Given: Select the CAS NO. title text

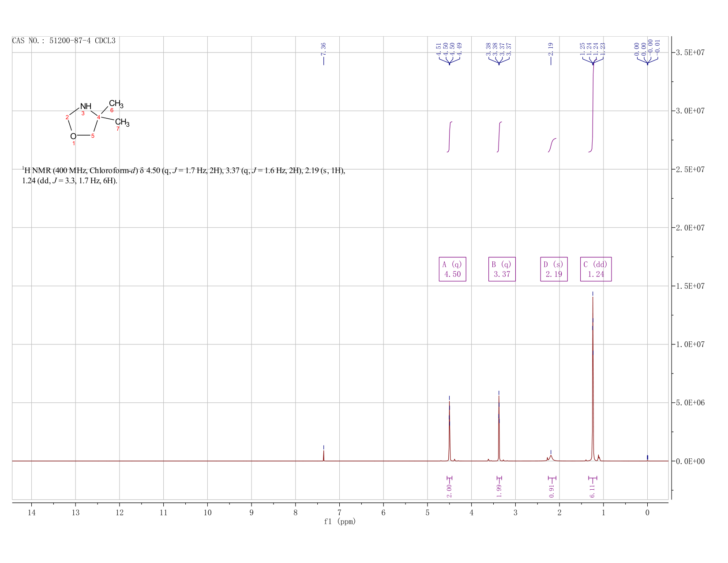Looking at the screenshot, I should pyautogui.click(x=64, y=41).
